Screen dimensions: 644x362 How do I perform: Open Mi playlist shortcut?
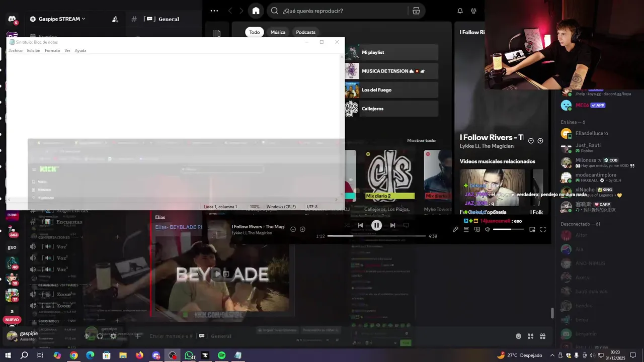[x=391, y=52]
